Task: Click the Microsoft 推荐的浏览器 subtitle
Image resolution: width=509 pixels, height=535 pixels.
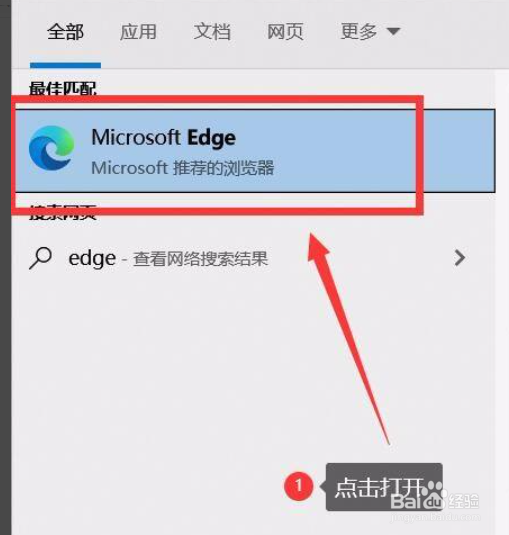Action: tap(183, 168)
